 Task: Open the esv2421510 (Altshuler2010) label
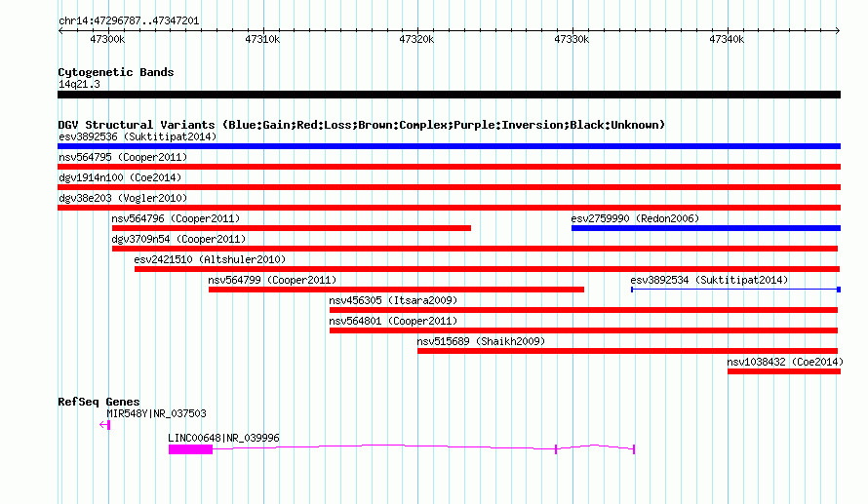click(x=210, y=259)
